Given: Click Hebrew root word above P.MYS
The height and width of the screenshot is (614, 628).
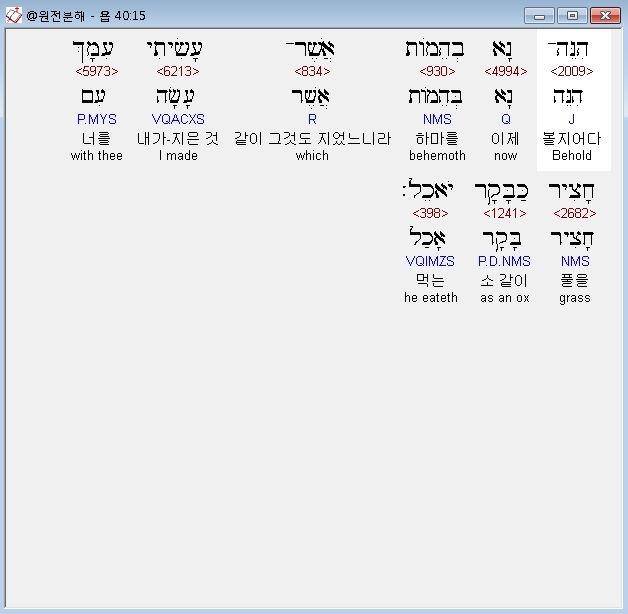Looking at the screenshot, I should point(93,97).
